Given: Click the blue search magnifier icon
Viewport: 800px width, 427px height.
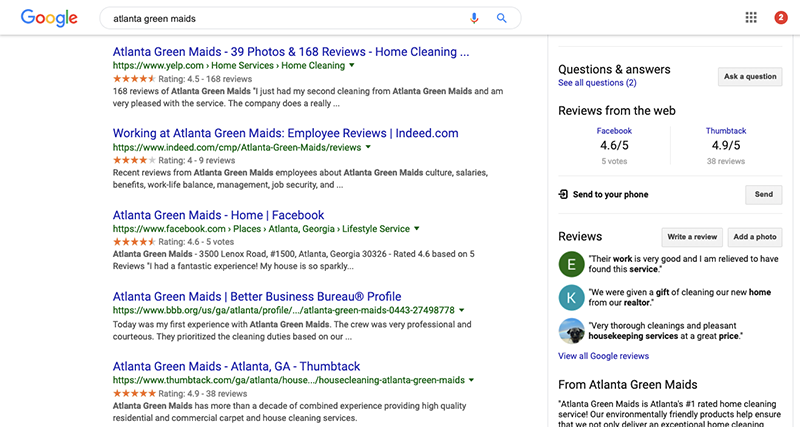Looking at the screenshot, I should [x=502, y=18].
